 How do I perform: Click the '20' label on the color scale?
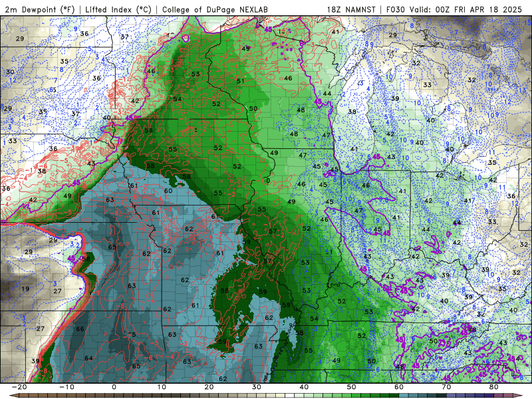(x=209, y=387)
